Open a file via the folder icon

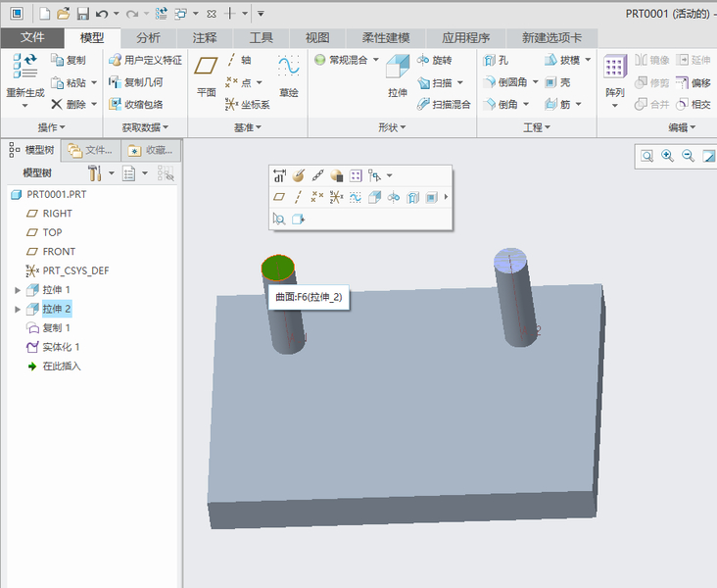click(64, 14)
